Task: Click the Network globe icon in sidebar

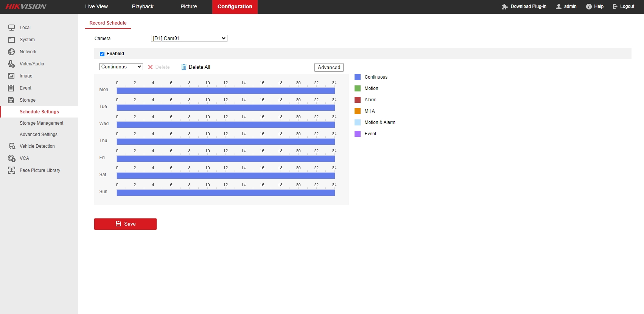Action: click(x=11, y=52)
